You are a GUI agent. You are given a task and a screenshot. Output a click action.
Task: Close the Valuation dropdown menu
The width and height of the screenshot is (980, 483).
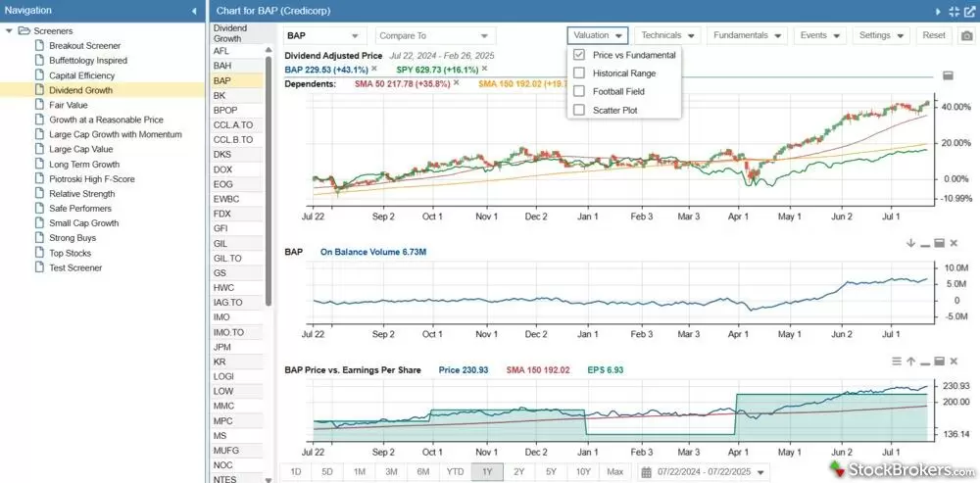click(x=598, y=35)
